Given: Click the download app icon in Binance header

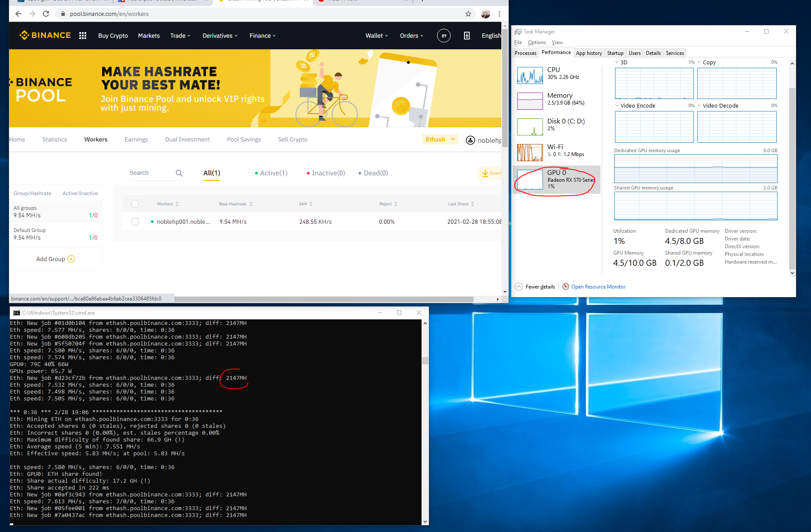Looking at the screenshot, I should click(x=467, y=36).
